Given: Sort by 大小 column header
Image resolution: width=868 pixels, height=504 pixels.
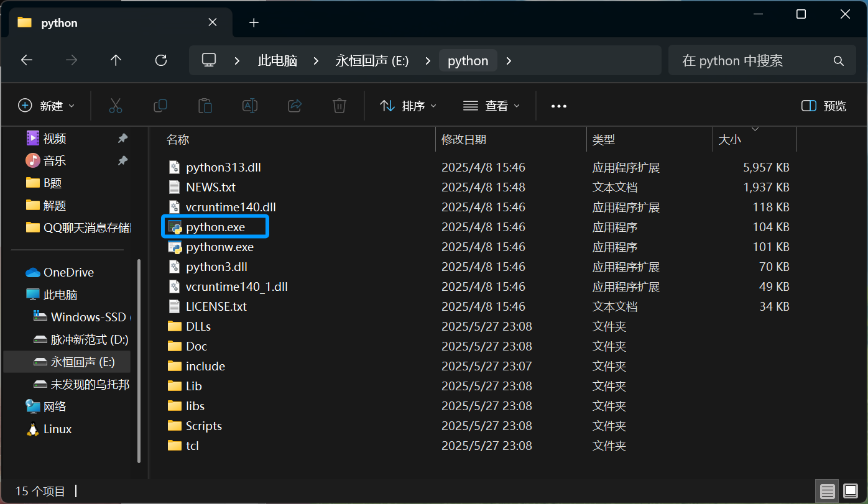Looking at the screenshot, I should tap(754, 139).
